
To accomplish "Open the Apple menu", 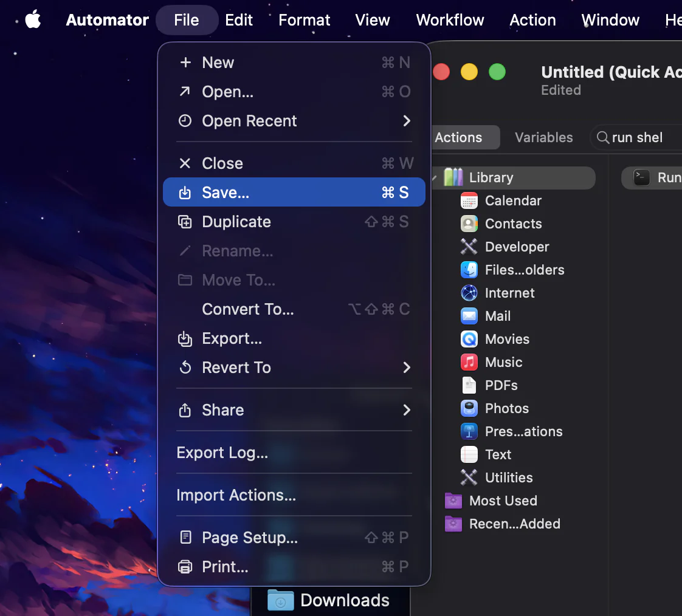I will (x=33, y=20).
